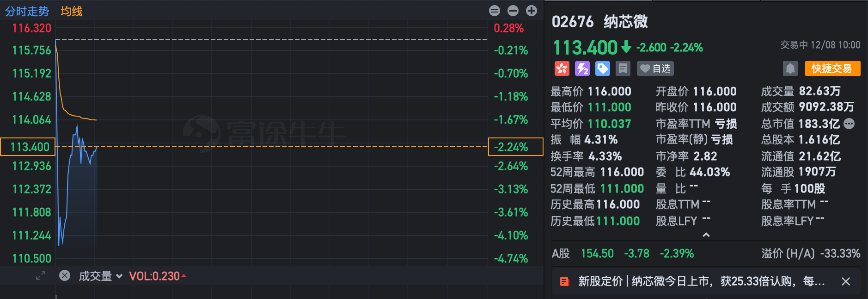
Task: Click the purple Level 2 quotes icon
Action: tap(582, 69)
